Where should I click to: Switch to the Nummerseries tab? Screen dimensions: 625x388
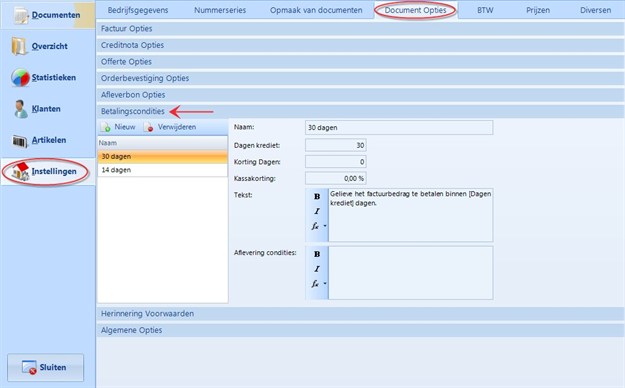coord(220,10)
